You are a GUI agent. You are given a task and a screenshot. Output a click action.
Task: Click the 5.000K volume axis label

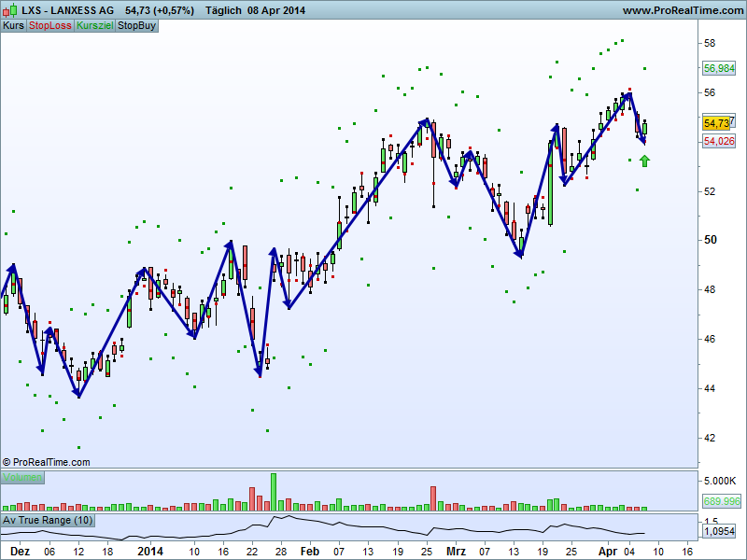(x=720, y=481)
